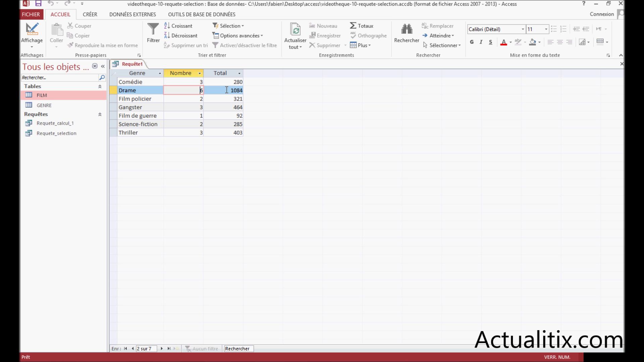Viewport: 644px width, 362px height.
Task: Click Activer/désactiver le filtre toggle
Action: tap(245, 45)
